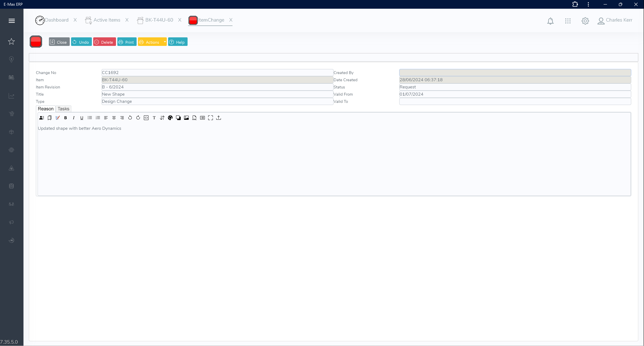This screenshot has width=644, height=346.
Task: Click the text format T icon
Action: point(154,118)
